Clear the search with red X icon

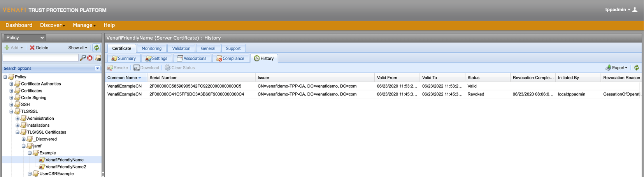pyautogui.click(x=90, y=58)
